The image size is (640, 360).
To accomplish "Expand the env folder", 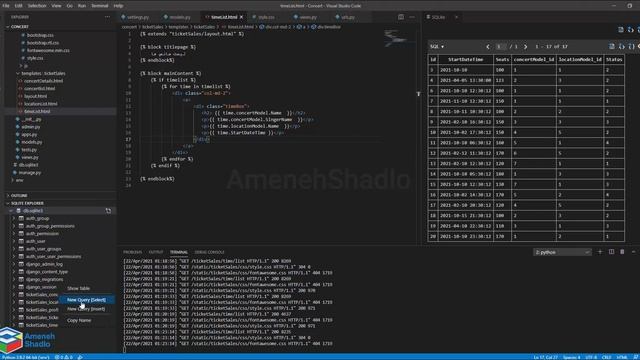I will (x=19, y=180).
